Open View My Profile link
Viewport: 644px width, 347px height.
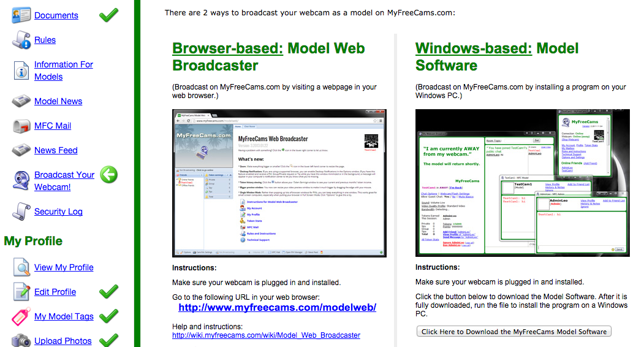pyautogui.click(x=64, y=268)
